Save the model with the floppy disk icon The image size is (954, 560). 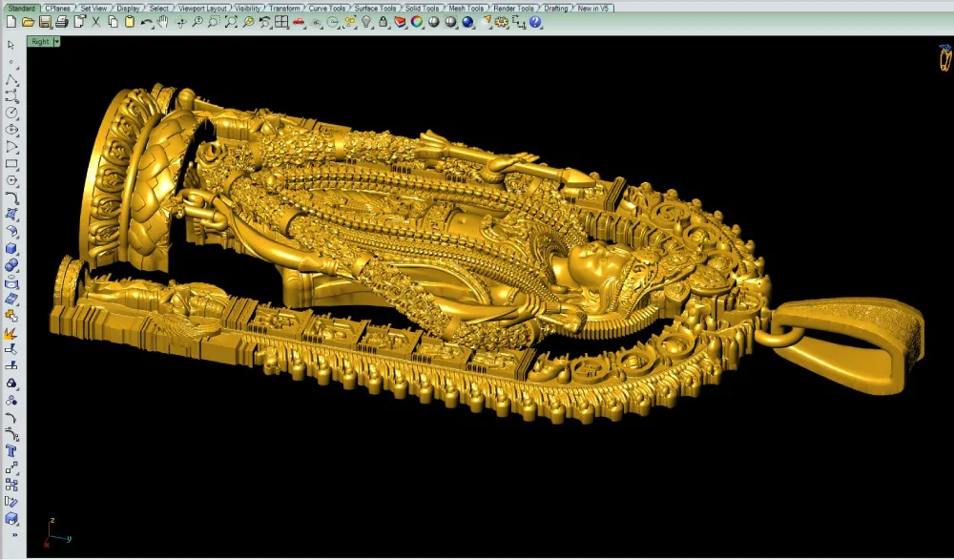pos(45,22)
